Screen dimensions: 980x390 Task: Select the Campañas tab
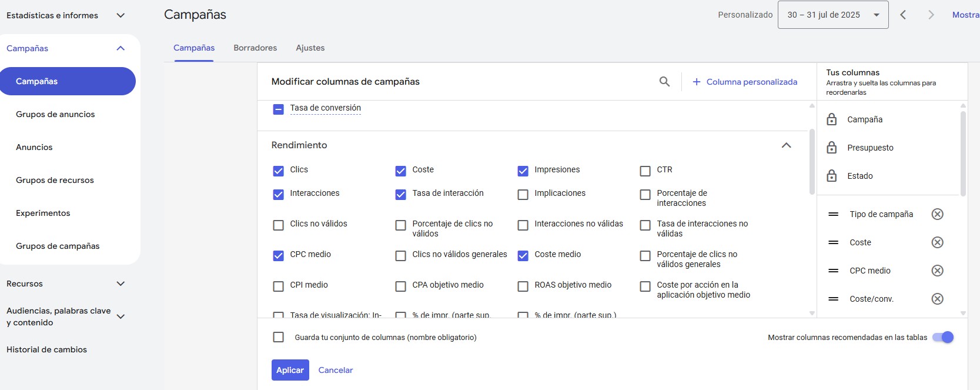(x=194, y=48)
